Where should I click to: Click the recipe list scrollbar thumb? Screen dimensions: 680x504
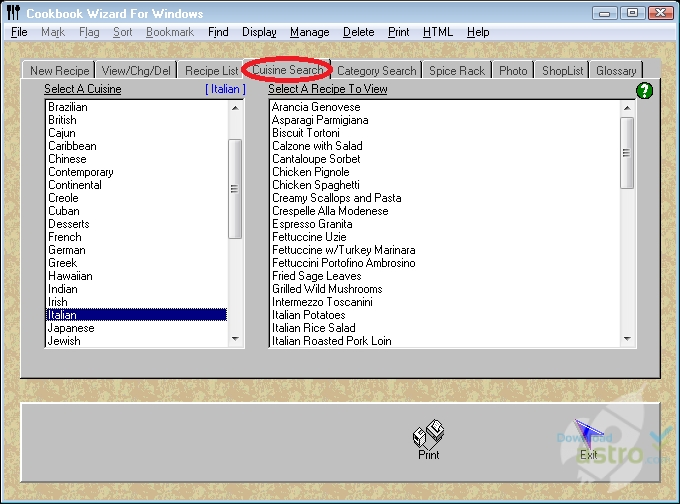627,153
